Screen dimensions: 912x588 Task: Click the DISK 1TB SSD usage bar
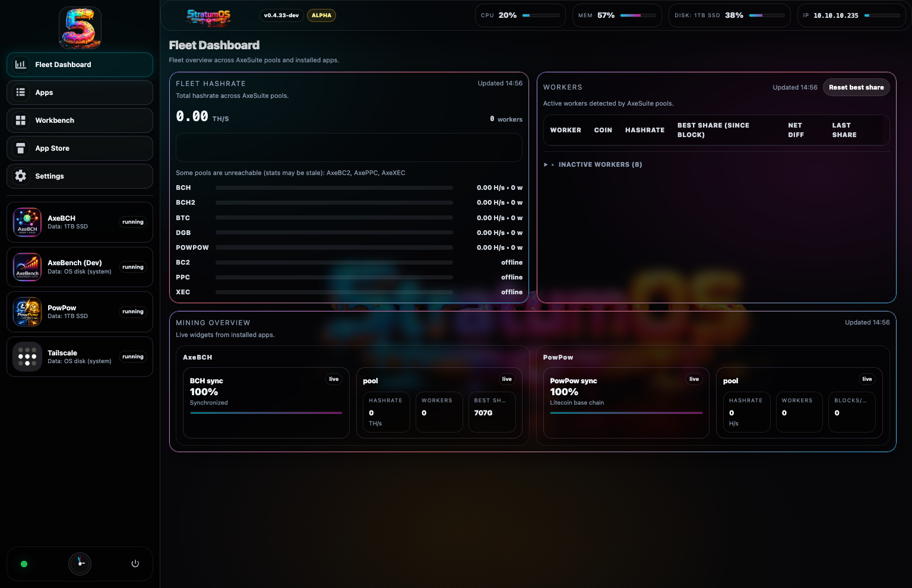point(767,15)
